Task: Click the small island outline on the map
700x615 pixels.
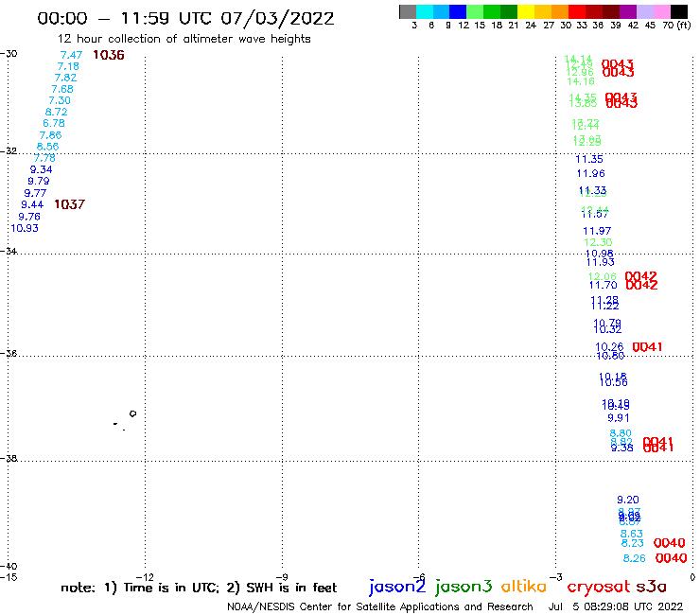Action: 132,413
